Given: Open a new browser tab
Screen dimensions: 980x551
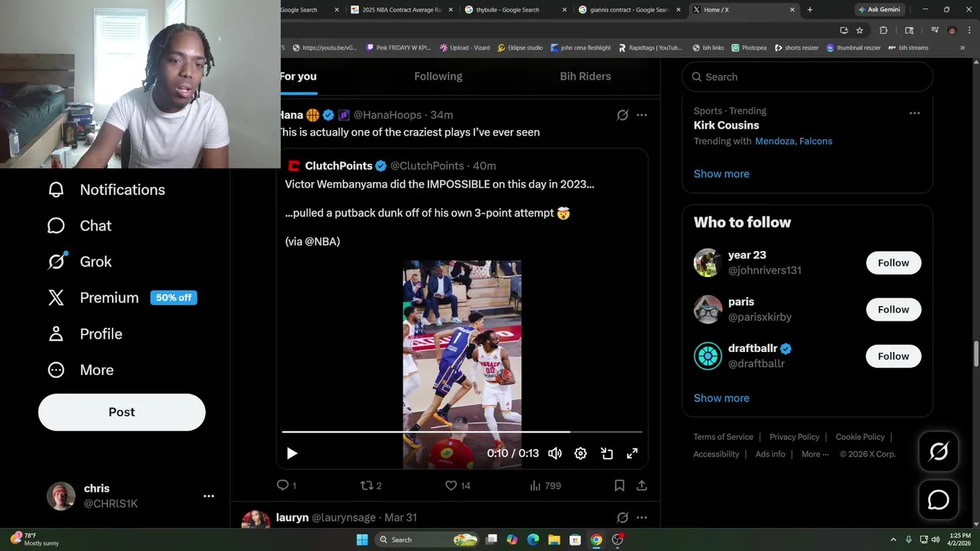Looking at the screenshot, I should (x=809, y=10).
